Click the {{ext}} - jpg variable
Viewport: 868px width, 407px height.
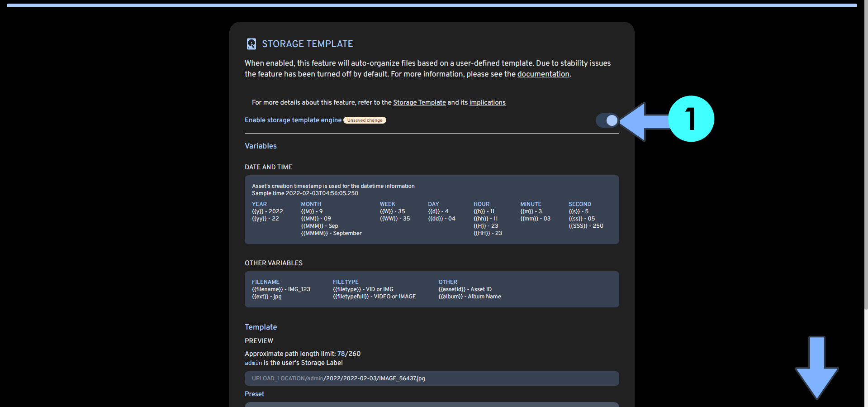266,297
